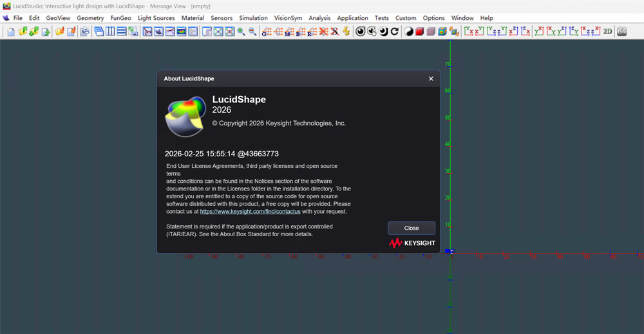
Task: Select the 'Zx' axis orientation icon
Action: point(526,31)
